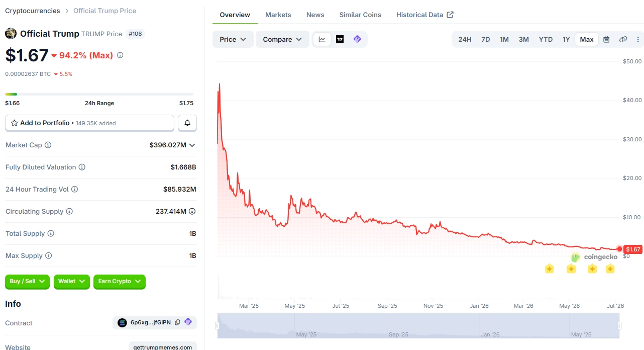The height and width of the screenshot is (350, 644).
Task: Click info icon beside Max Supply
Action: tap(48, 255)
